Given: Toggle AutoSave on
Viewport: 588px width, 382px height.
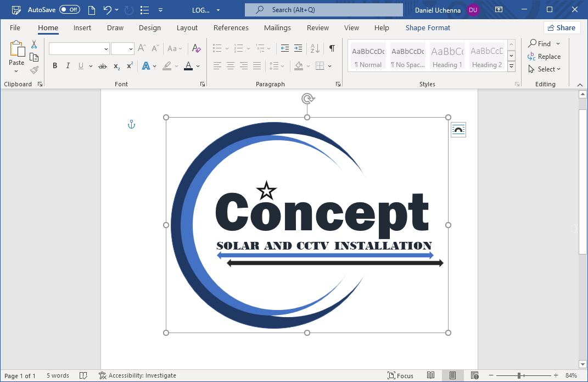Looking at the screenshot, I should (68, 9).
